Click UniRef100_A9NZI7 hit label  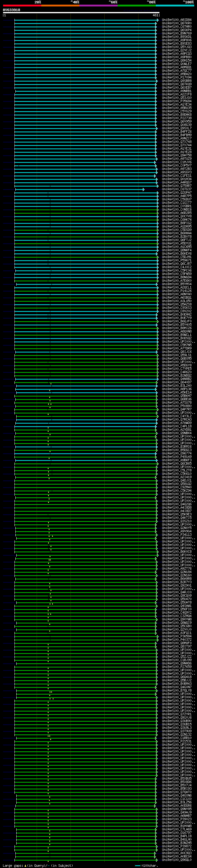(177, 139)
